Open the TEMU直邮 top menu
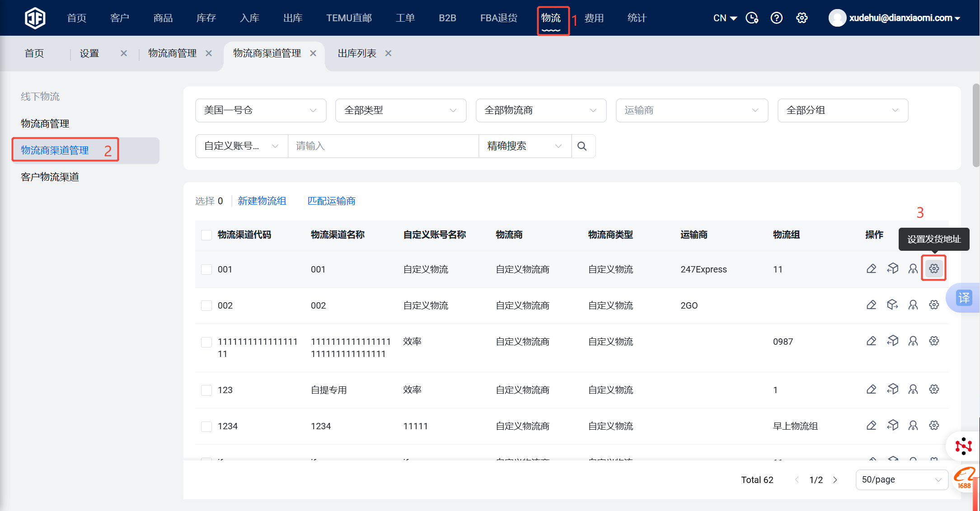Image resolution: width=980 pixels, height=511 pixels. 349,18
